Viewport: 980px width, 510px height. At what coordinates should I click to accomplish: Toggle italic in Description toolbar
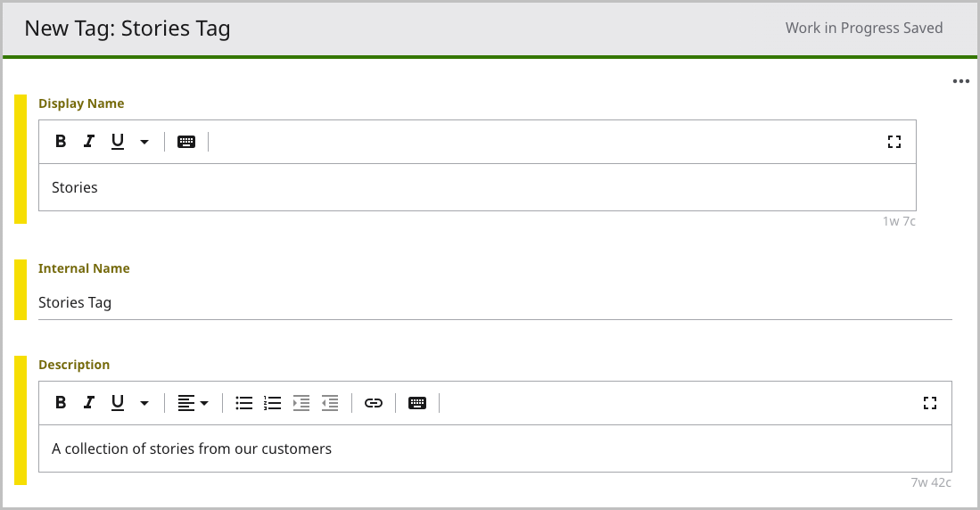(x=88, y=403)
